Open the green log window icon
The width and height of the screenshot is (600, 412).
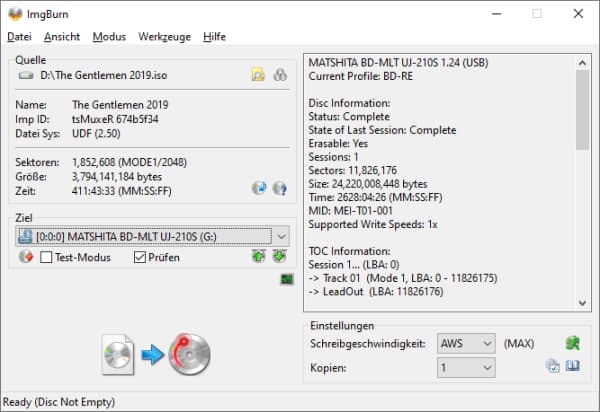coord(287,279)
